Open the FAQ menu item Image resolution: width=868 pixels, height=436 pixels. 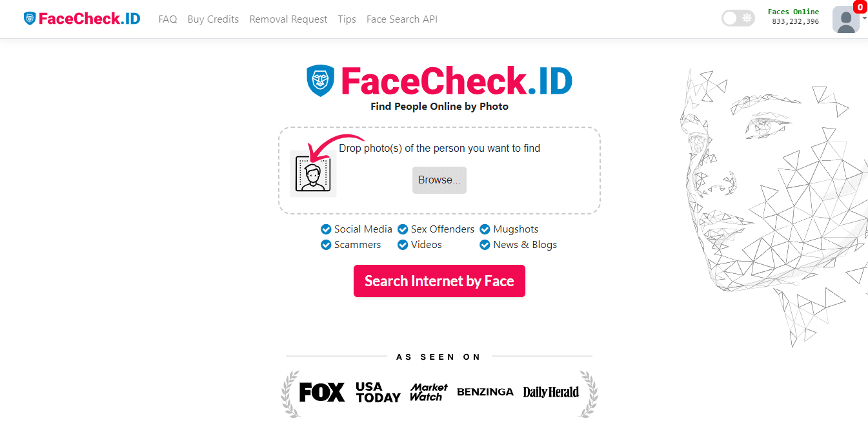point(168,19)
